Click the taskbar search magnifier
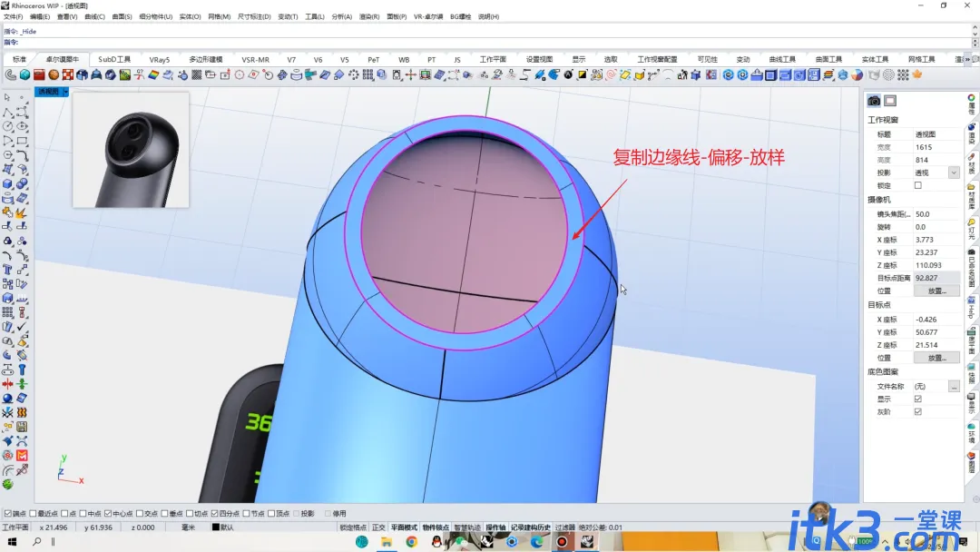 [x=37, y=542]
